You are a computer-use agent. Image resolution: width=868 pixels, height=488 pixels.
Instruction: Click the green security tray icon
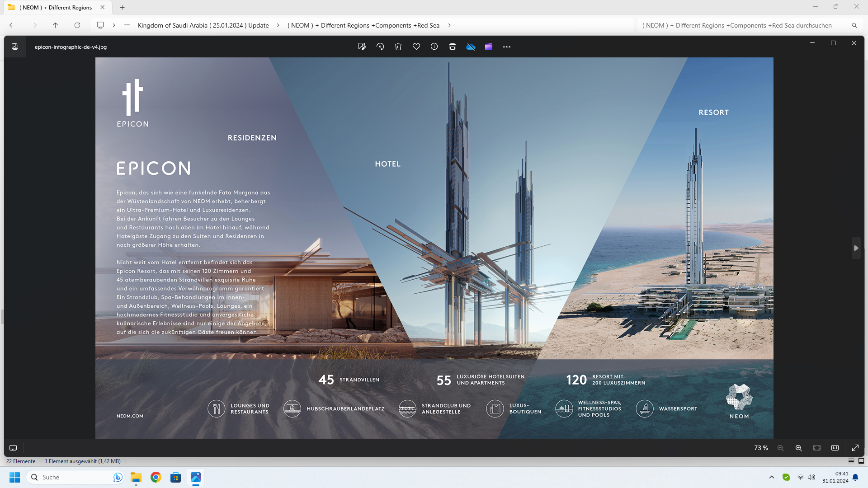[x=786, y=477]
